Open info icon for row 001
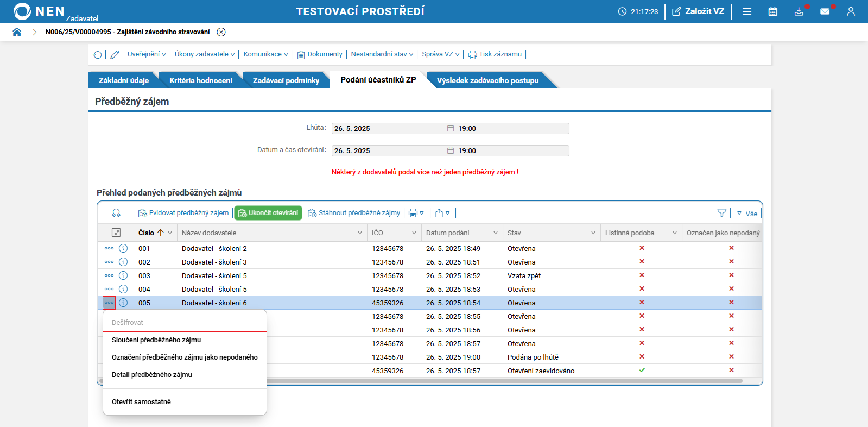Image resolution: width=868 pixels, height=427 pixels. [x=123, y=248]
